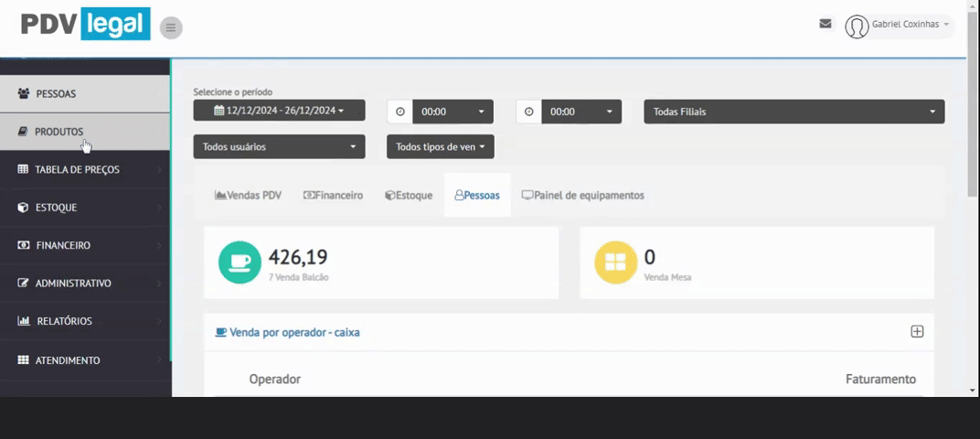This screenshot has width=980, height=439.
Task: Expand the Todos usuários dropdown
Action: (279, 146)
